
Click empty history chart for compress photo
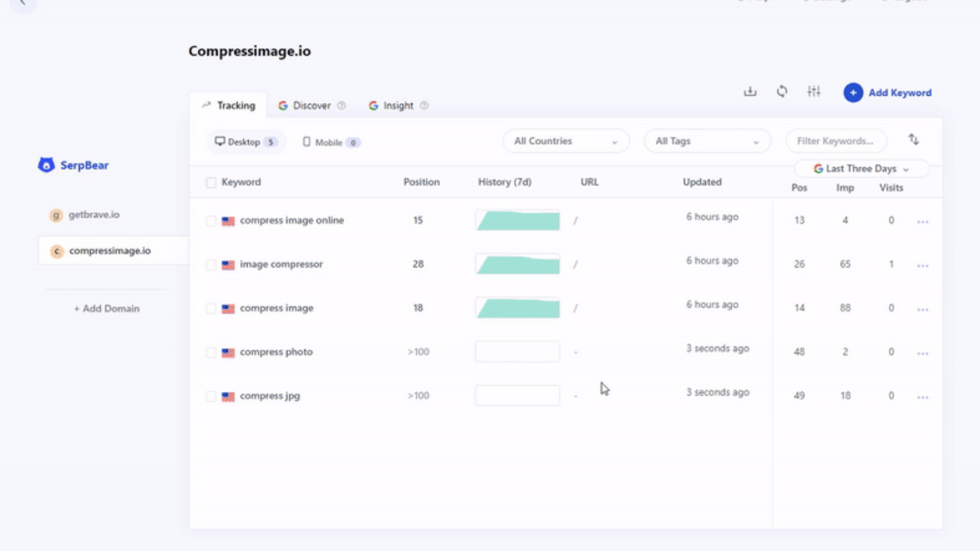click(x=517, y=352)
